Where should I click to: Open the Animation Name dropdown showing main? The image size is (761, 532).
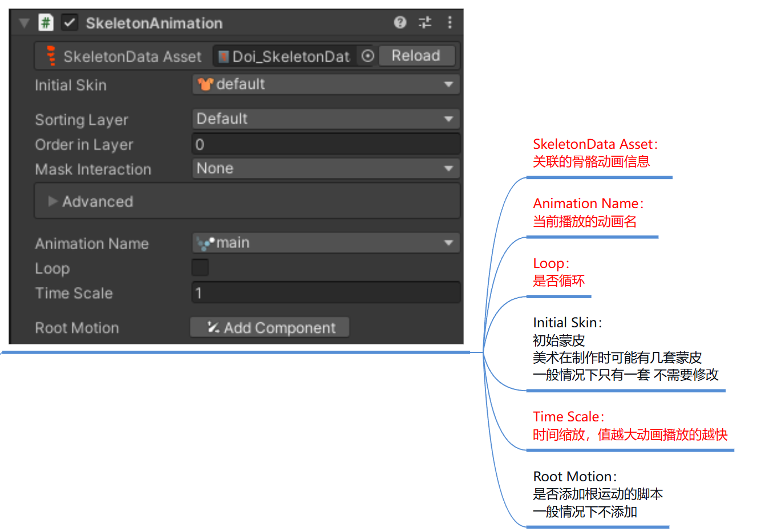tap(326, 243)
